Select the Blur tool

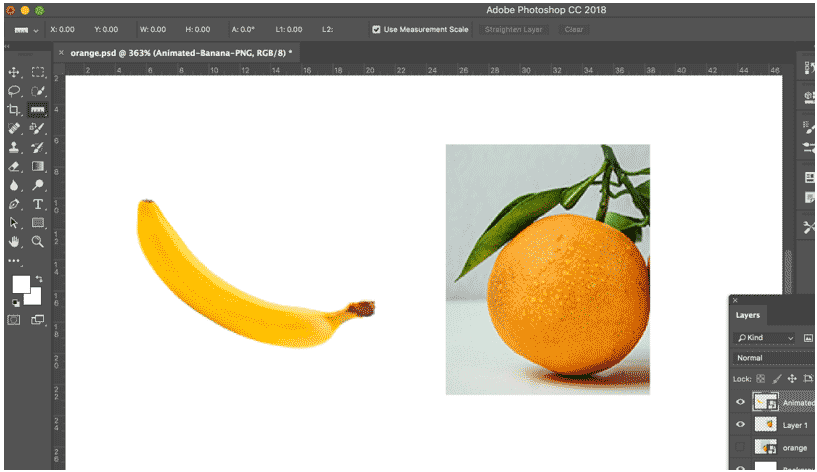point(14,185)
